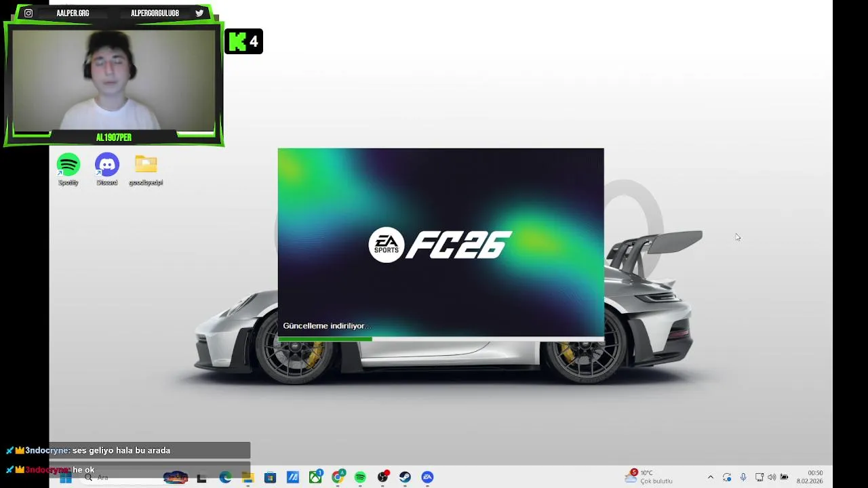Image resolution: width=868 pixels, height=488 pixels.
Task: Open volume control from the speaker icon
Action: click(772, 477)
